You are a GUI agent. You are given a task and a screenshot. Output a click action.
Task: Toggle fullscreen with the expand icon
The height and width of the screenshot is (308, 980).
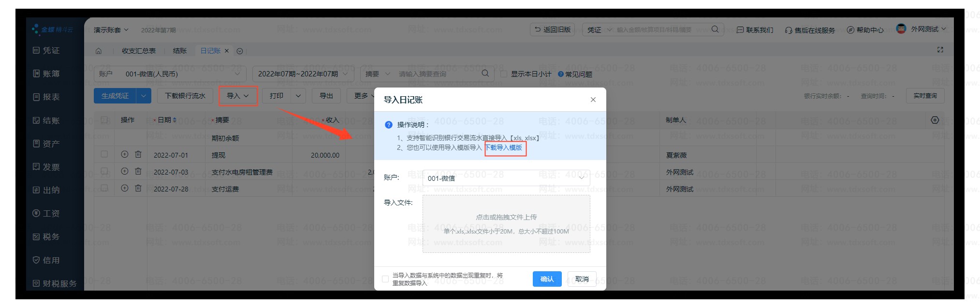click(x=940, y=50)
